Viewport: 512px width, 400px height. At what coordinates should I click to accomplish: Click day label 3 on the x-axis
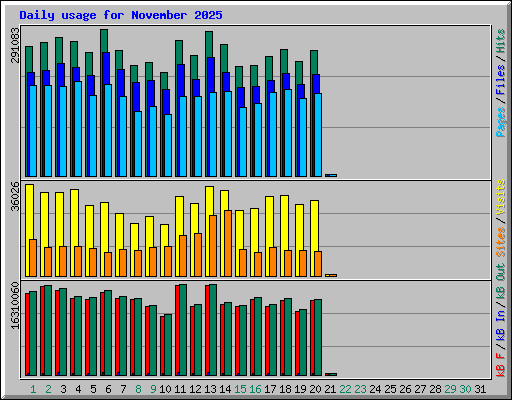pyautogui.click(x=63, y=389)
